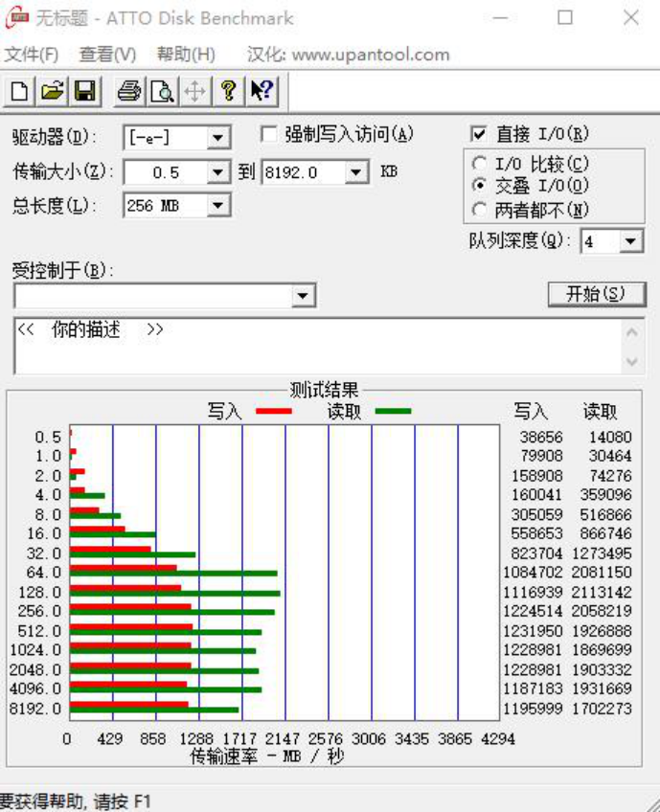Open Print Preview magnifier icon
The width and height of the screenshot is (660, 812).
[162, 91]
